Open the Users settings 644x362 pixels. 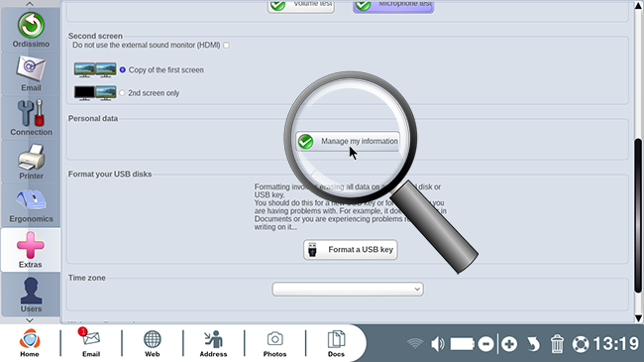31,295
